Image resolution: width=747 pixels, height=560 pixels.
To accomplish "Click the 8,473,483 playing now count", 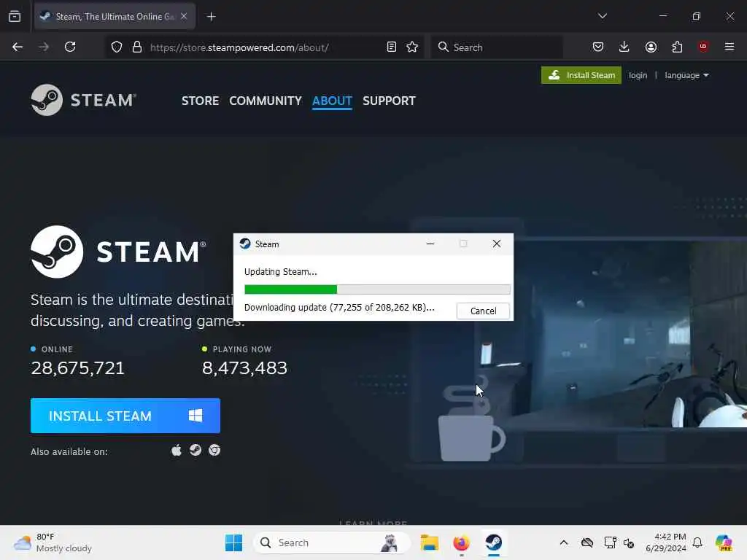I will click(x=245, y=368).
